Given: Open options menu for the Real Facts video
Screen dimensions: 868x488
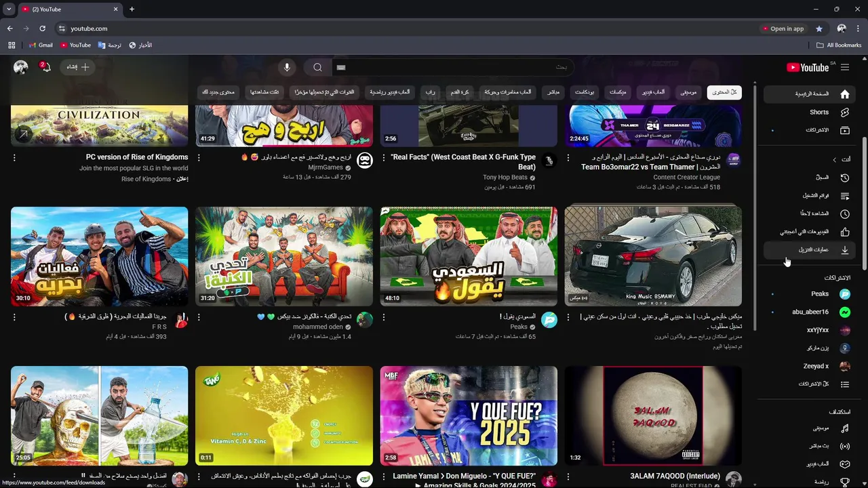Looking at the screenshot, I should coord(384,157).
